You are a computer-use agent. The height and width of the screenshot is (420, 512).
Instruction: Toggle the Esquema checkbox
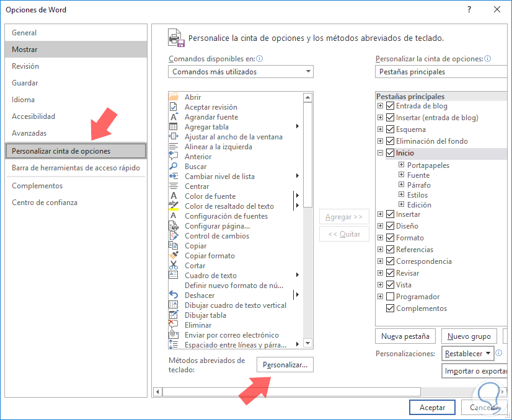click(391, 129)
